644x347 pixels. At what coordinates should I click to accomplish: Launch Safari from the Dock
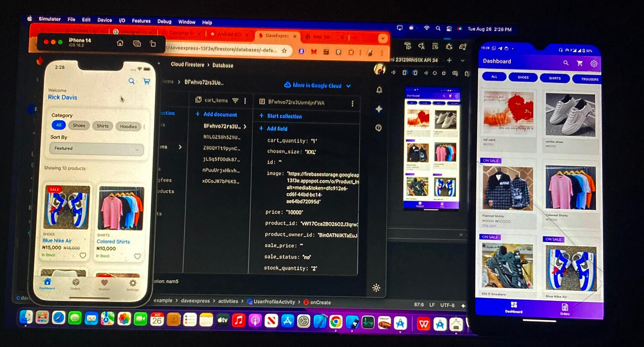(58, 318)
